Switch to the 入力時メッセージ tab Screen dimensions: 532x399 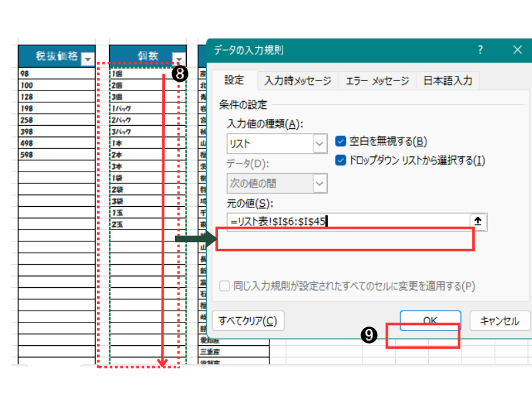pos(297,81)
